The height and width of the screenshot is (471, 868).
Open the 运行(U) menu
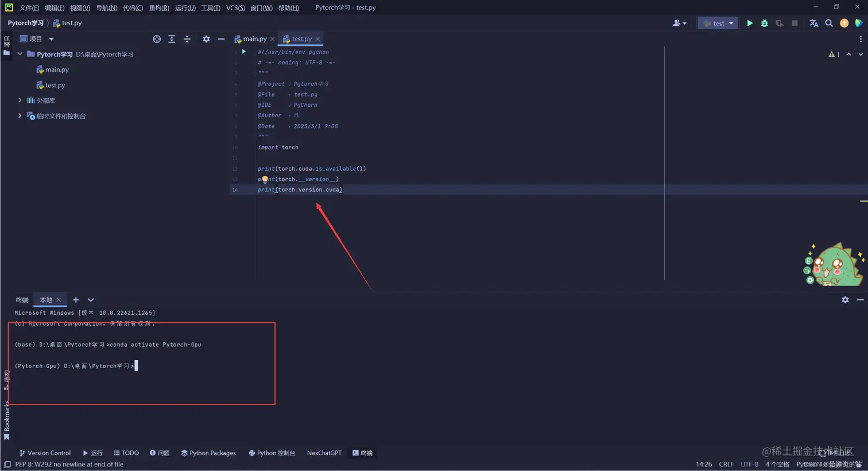pyautogui.click(x=185, y=8)
